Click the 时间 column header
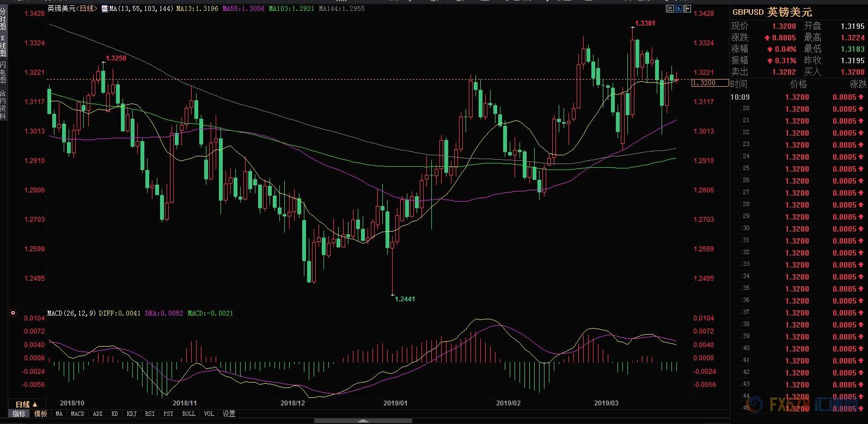 [x=739, y=84]
